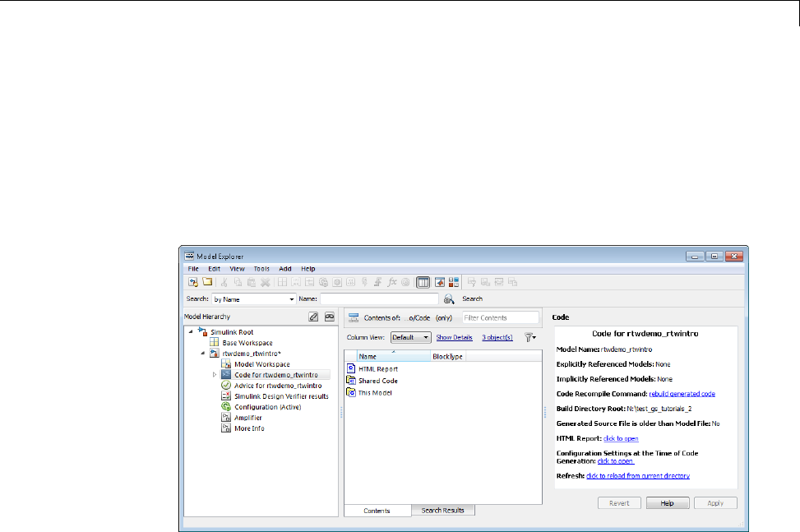This screenshot has width=800, height=532.
Task: Click the BlockType column header
Action: 448,357
